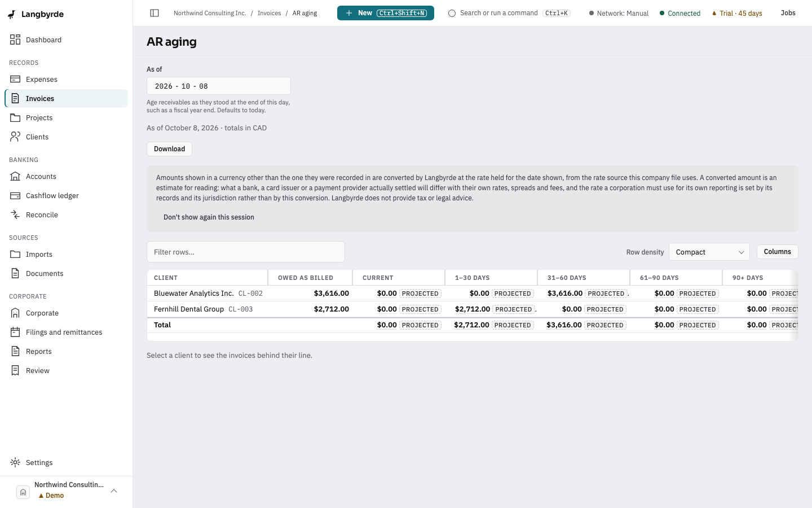Click the Corporate building icon
Image resolution: width=812 pixels, height=508 pixels.
pyautogui.click(x=15, y=313)
